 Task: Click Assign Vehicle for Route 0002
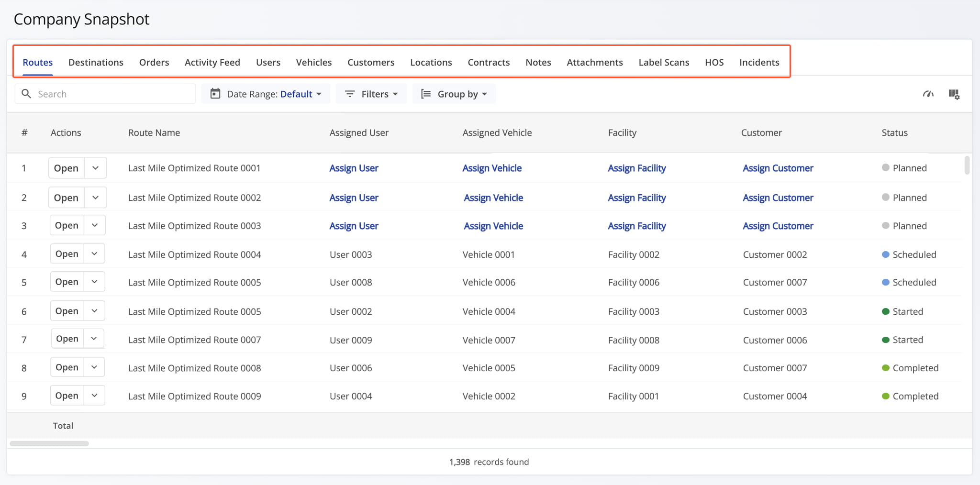pyautogui.click(x=493, y=198)
